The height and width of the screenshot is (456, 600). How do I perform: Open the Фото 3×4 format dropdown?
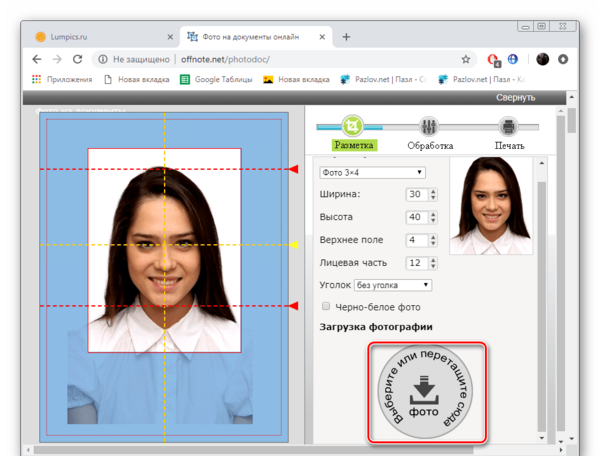tap(372, 173)
